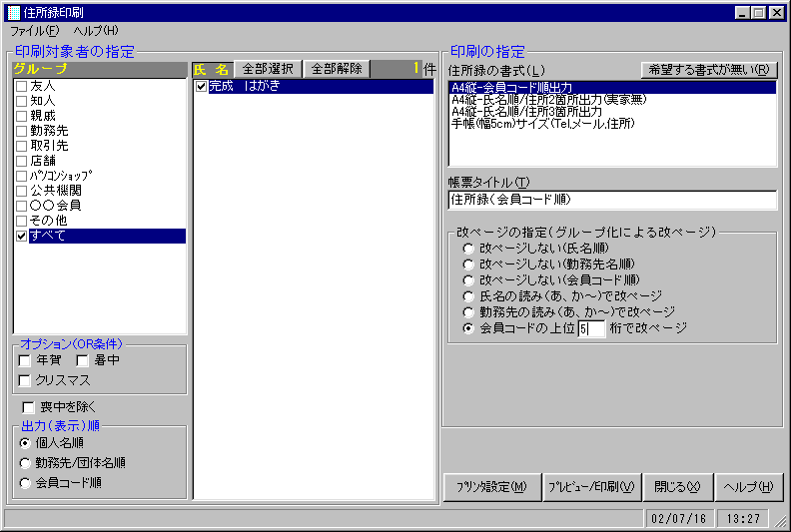Enable the 年賀 option checkbox
Screen dimensions: 791x532
coord(25,360)
